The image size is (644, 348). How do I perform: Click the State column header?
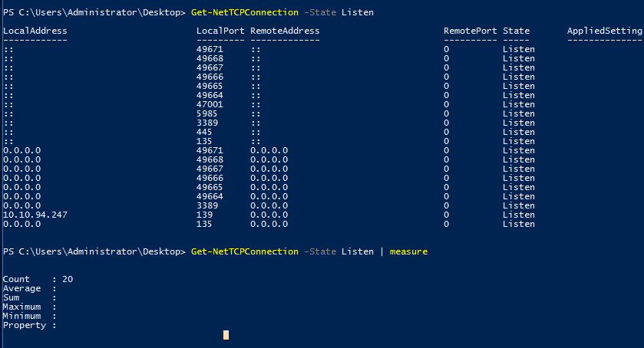pyautogui.click(x=516, y=31)
